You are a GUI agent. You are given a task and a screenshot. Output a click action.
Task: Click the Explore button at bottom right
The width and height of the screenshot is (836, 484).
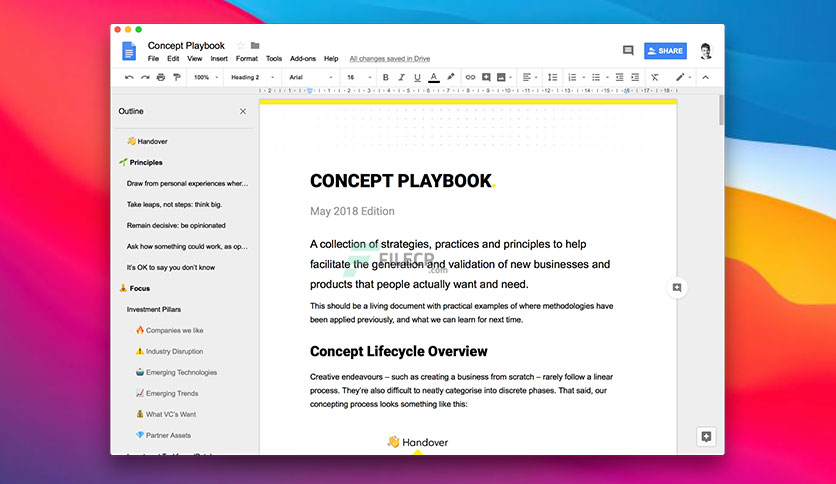coord(706,437)
